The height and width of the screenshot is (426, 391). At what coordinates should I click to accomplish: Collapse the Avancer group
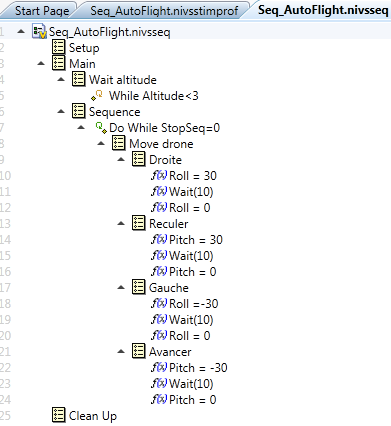coord(121,351)
